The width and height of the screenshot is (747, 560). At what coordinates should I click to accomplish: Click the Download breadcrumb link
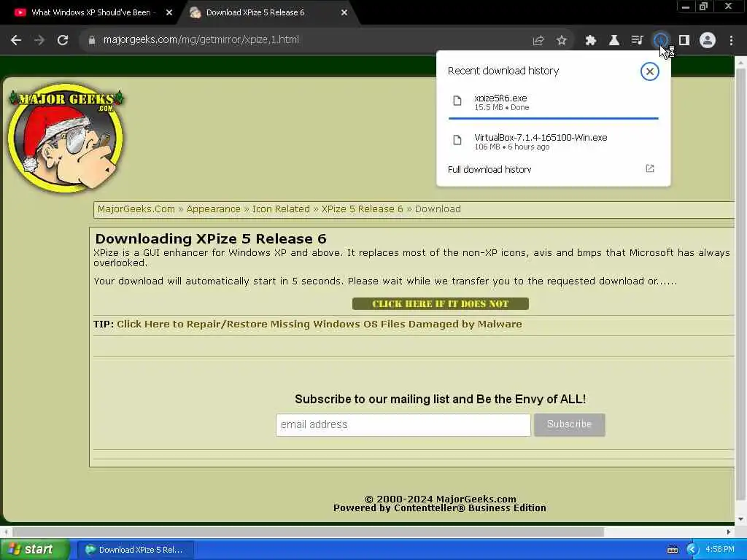(438, 209)
